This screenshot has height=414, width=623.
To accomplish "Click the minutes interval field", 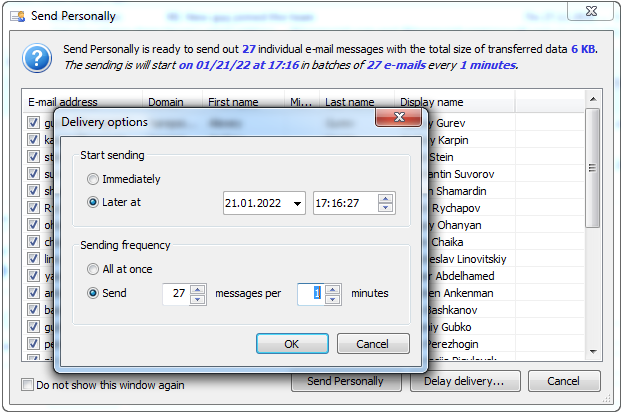I will click(311, 294).
